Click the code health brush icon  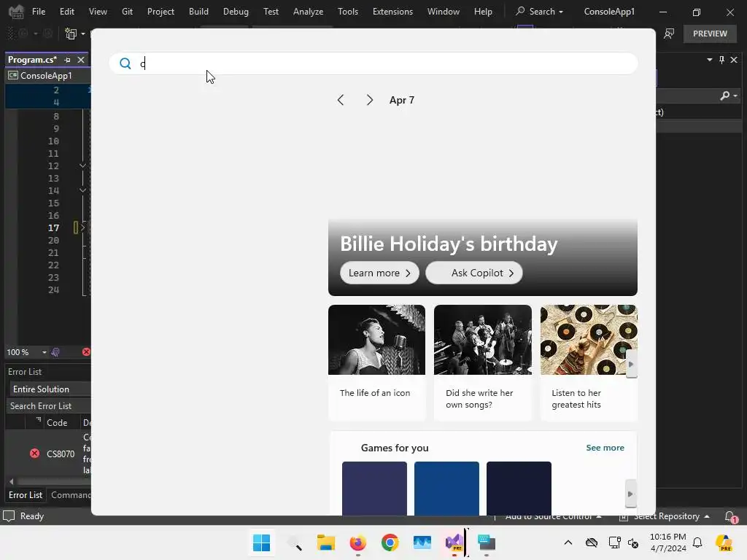(55, 352)
